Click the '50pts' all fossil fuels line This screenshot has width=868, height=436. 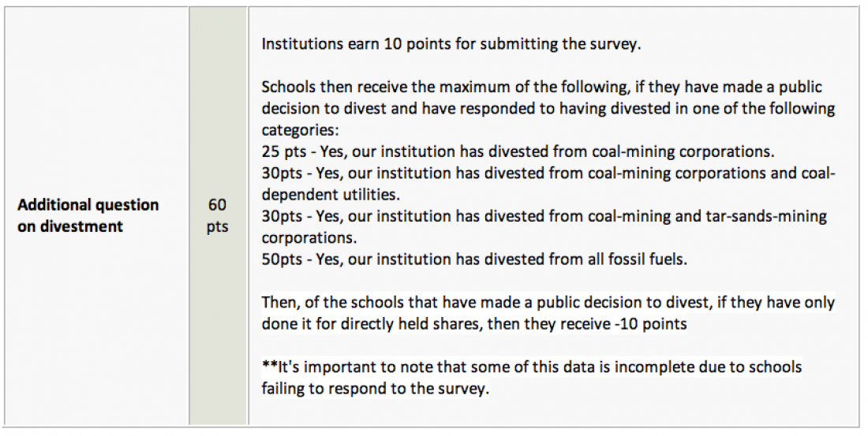[x=474, y=259]
